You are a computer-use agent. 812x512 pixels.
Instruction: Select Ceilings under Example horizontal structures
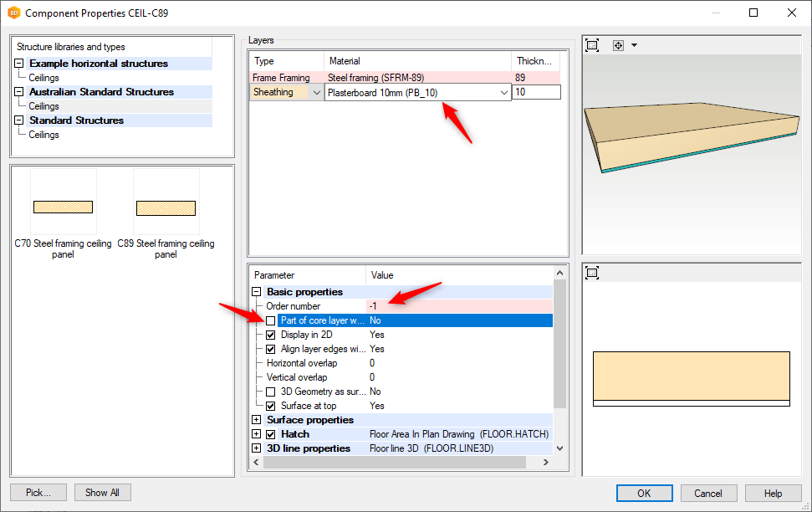pyautogui.click(x=43, y=78)
